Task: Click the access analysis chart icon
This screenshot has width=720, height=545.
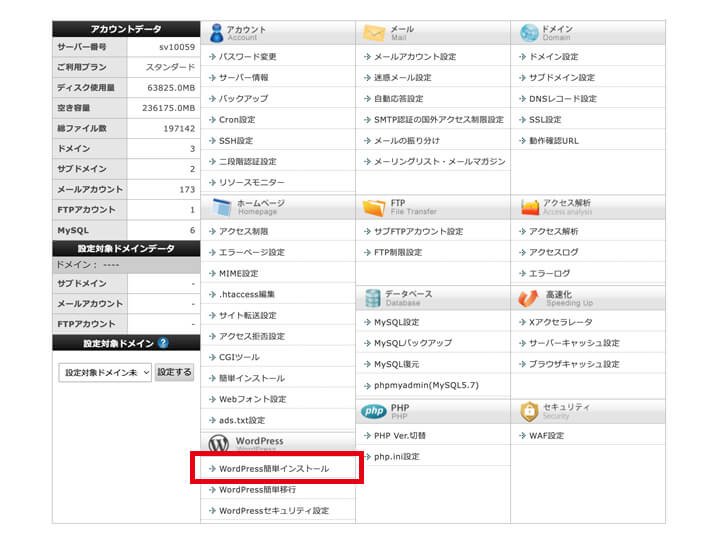Action: click(x=528, y=207)
